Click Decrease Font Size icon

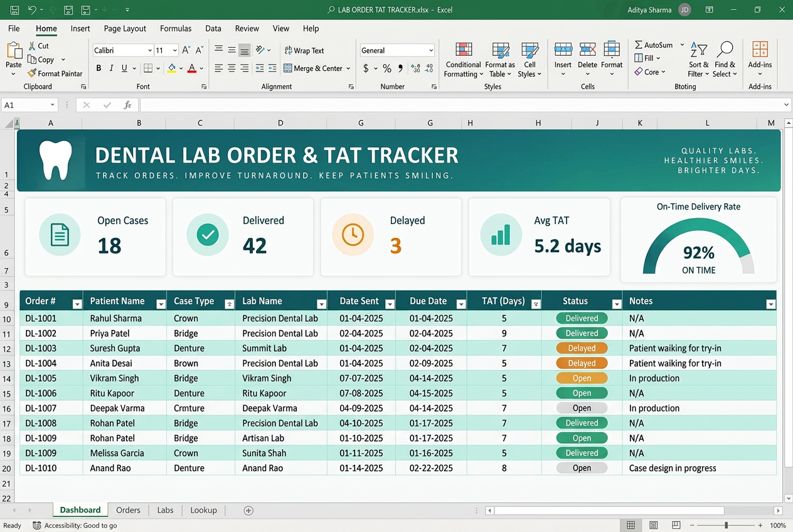(x=200, y=50)
